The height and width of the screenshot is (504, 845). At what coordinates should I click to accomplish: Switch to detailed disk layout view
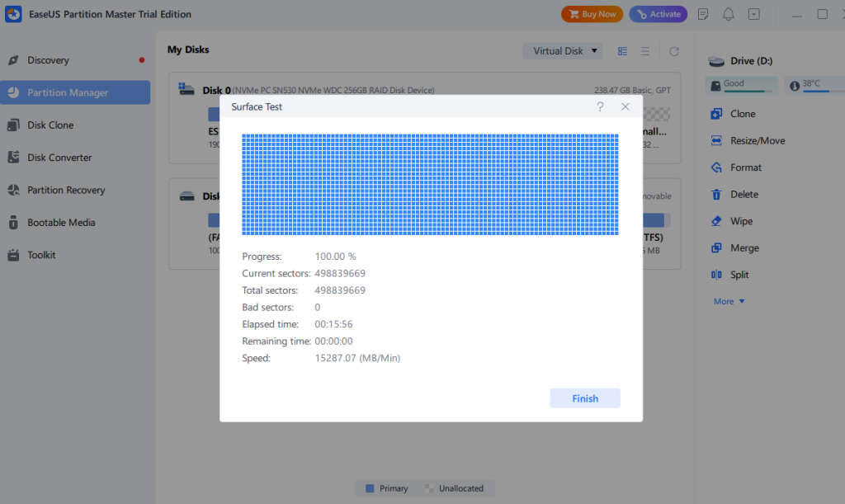(x=622, y=51)
